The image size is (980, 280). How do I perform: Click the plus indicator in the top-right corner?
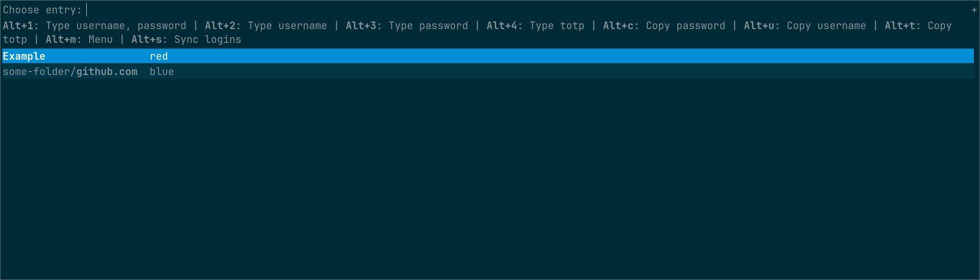pos(974,10)
